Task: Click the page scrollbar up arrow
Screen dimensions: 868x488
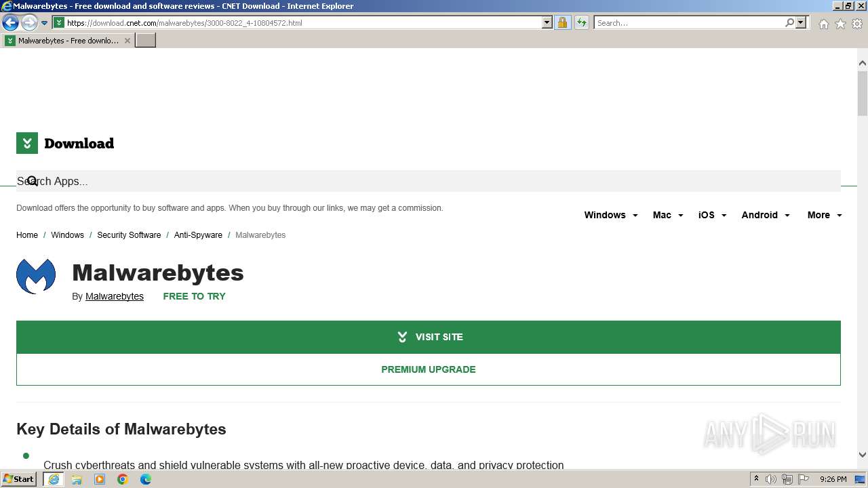Action: pyautogui.click(x=863, y=63)
